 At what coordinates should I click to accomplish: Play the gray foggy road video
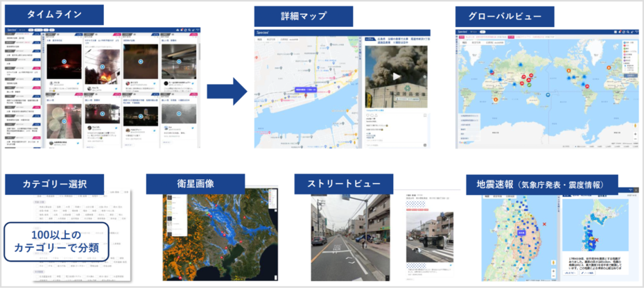tap(178, 115)
